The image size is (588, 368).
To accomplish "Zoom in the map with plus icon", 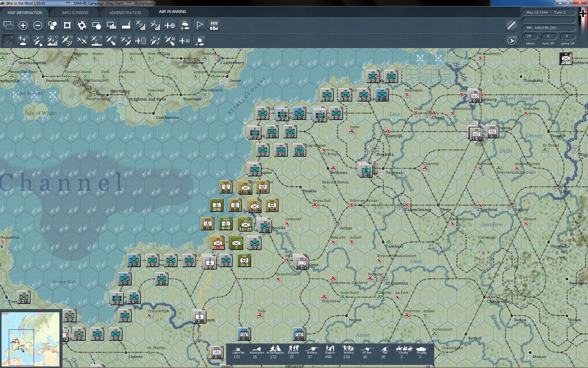I will 23,25.
